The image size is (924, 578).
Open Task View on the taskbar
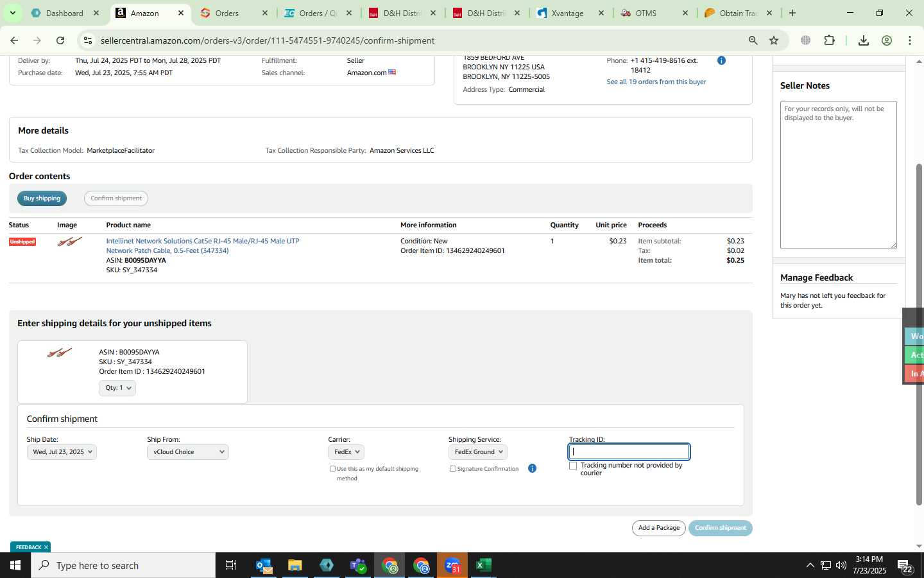pyautogui.click(x=231, y=565)
